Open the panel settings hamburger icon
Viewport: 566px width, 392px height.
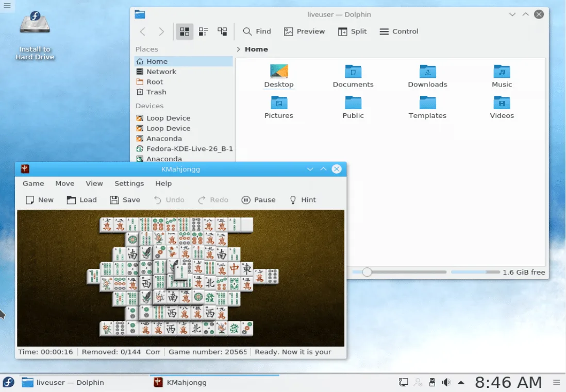coord(556,382)
